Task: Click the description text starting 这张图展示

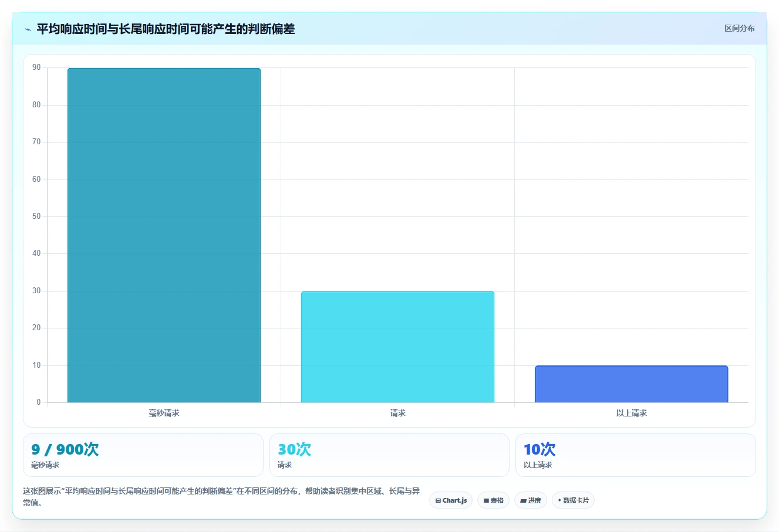Action: pyautogui.click(x=221, y=497)
